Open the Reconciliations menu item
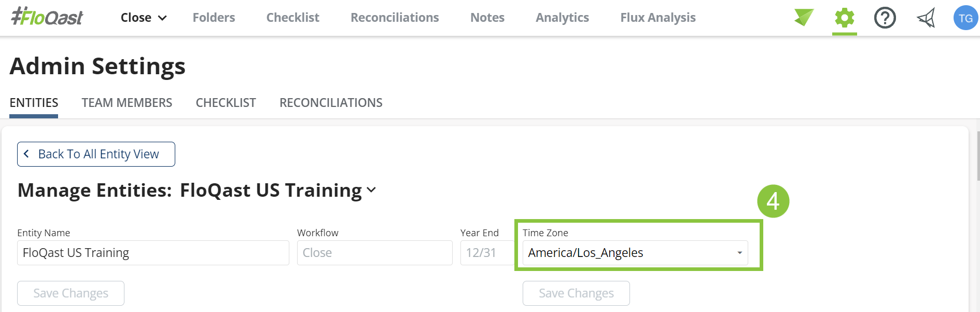The image size is (980, 312). 395,18
